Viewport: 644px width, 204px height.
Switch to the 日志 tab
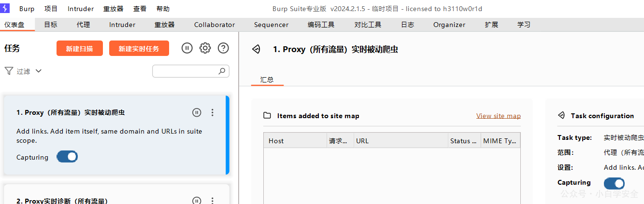(x=408, y=25)
